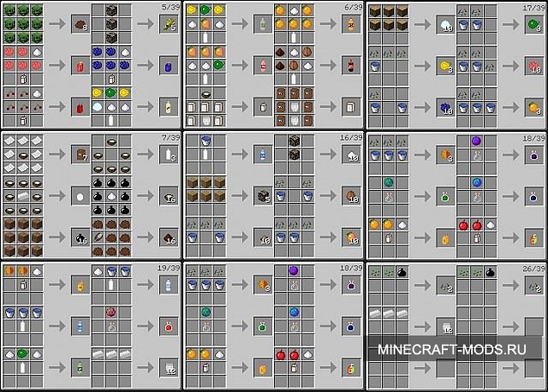Click the brown result item with count 8 in panel 5/39
548x392 pixels.
click(x=80, y=24)
